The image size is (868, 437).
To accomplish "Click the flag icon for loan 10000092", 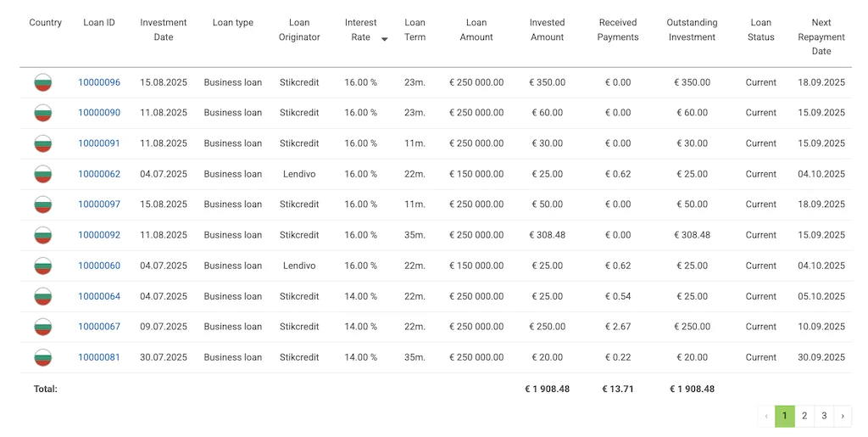I will click(42, 235).
